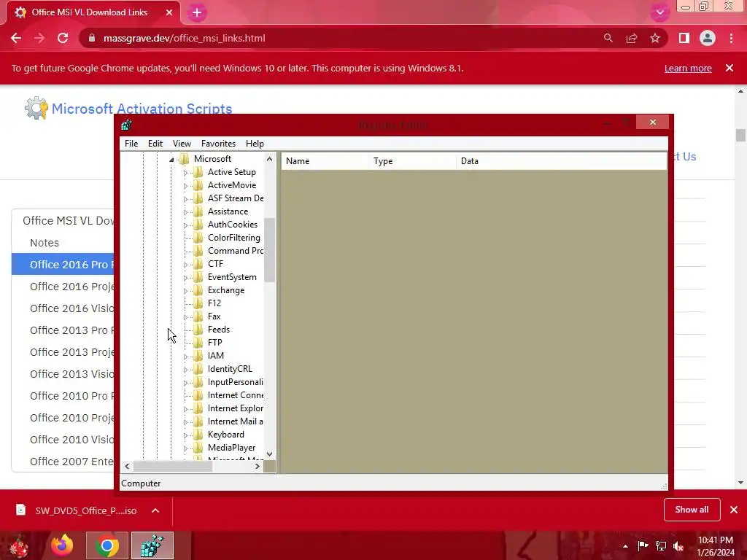
Task: Open the View menu in Registry Editor
Action: point(182,144)
